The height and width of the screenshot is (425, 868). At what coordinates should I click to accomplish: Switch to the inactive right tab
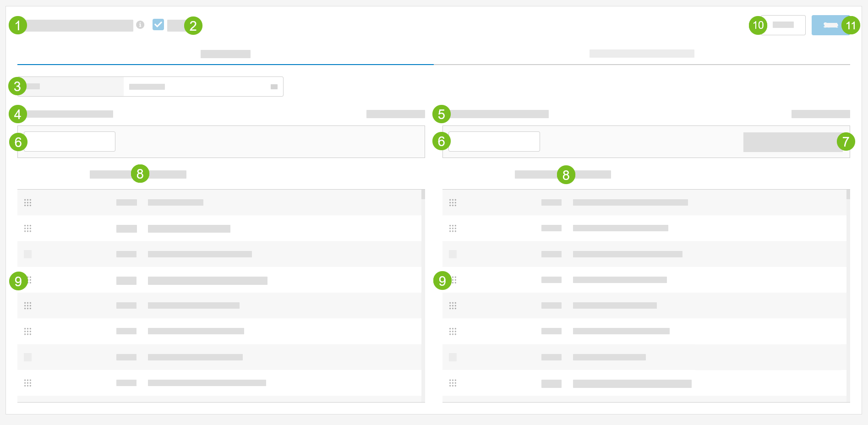pyautogui.click(x=641, y=54)
